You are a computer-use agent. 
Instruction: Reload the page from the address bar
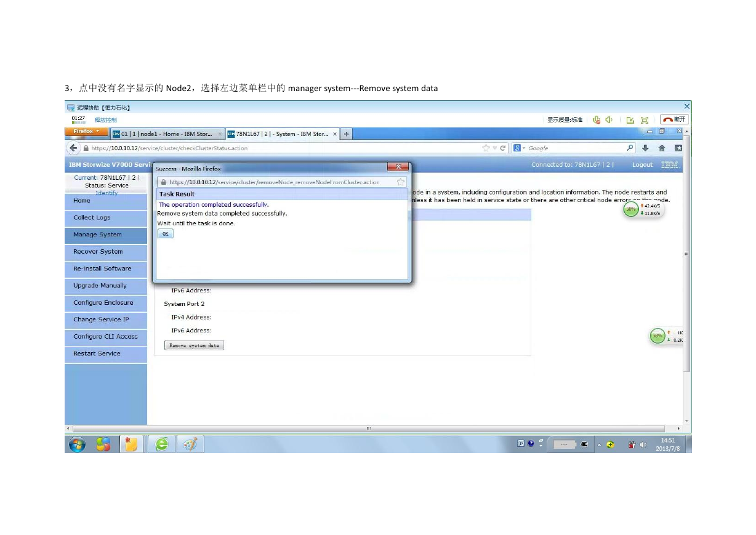point(503,148)
